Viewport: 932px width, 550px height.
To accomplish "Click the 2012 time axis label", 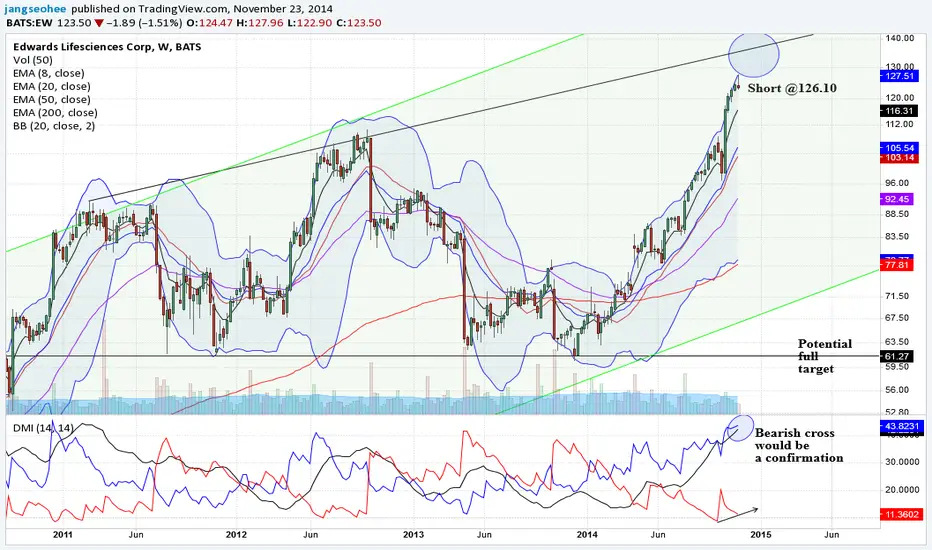I will [x=236, y=535].
